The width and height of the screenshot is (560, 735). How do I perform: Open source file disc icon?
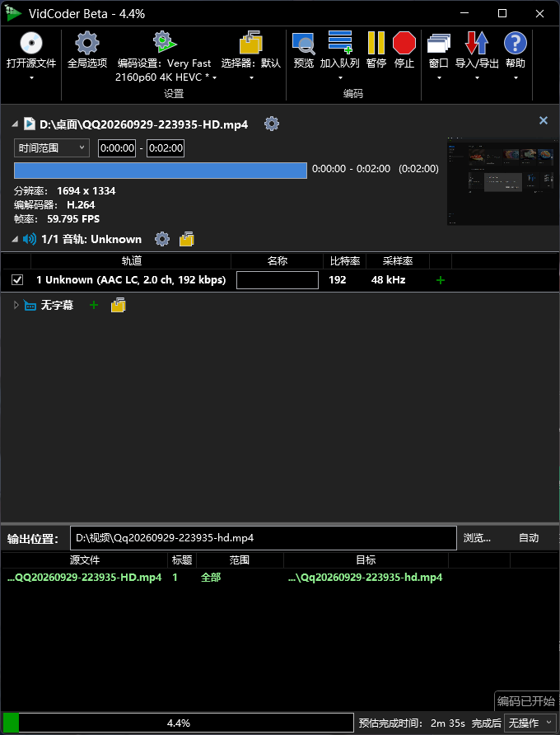[31, 43]
